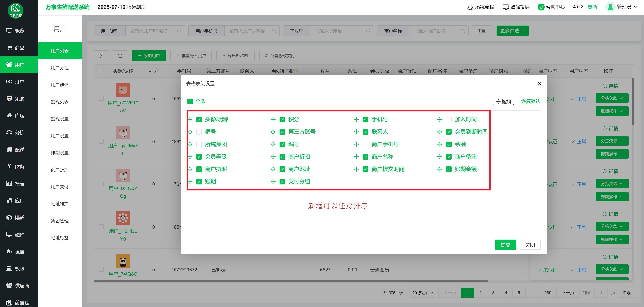Click the refresh table icon

coord(120,56)
